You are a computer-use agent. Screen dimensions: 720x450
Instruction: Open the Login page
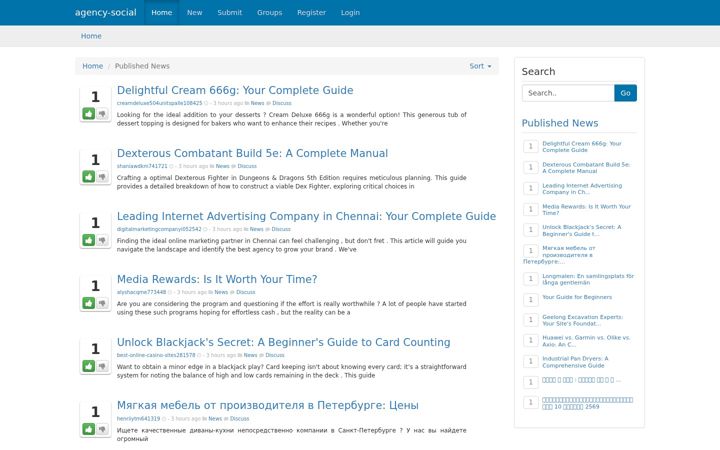pos(350,12)
